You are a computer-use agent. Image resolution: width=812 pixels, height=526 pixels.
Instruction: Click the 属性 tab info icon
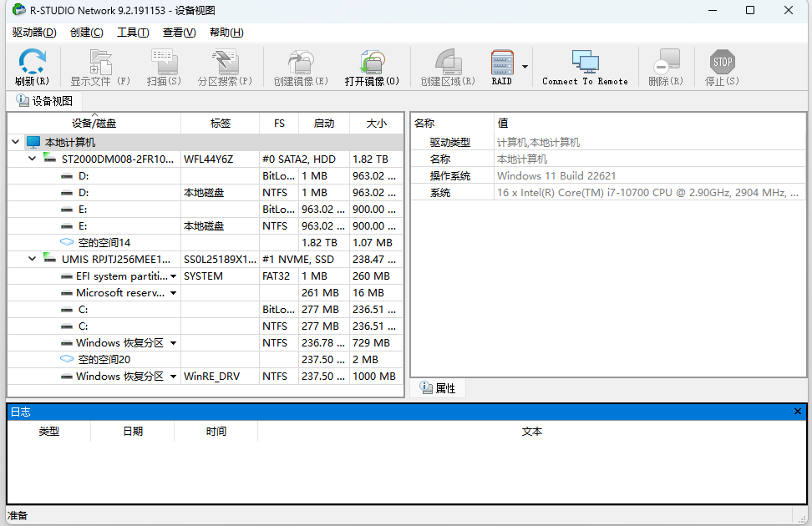[426, 387]
